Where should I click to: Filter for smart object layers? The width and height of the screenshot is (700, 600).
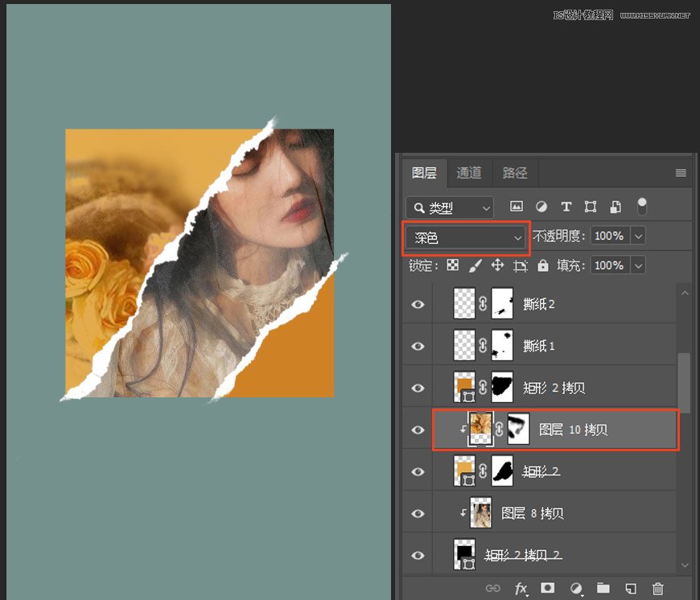click(x=616, y=207)
